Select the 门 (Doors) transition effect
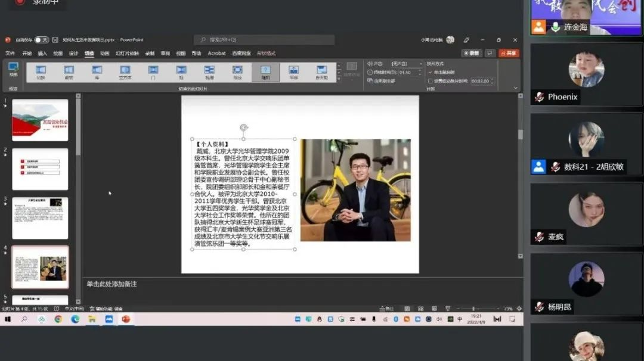 click(153, 72)
